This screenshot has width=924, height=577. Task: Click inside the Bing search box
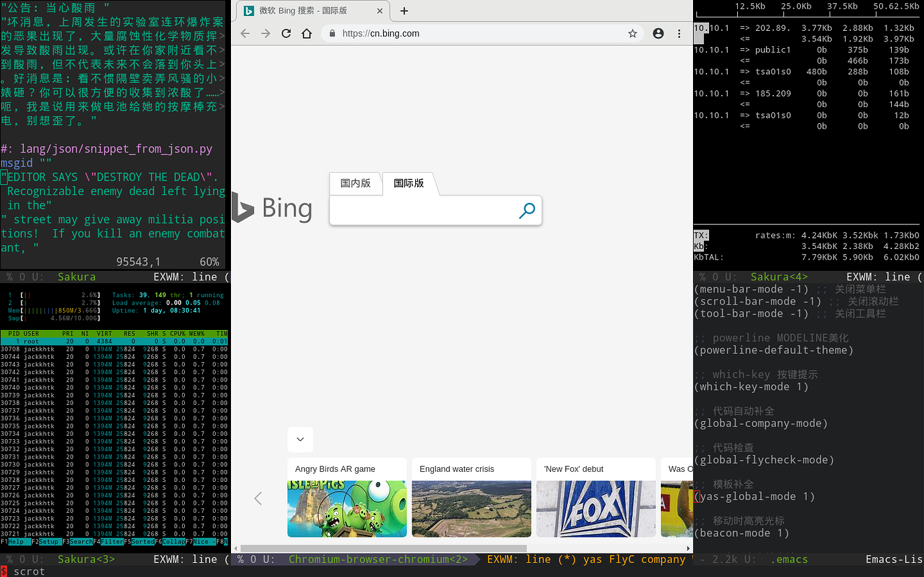[x=422, y=212]
